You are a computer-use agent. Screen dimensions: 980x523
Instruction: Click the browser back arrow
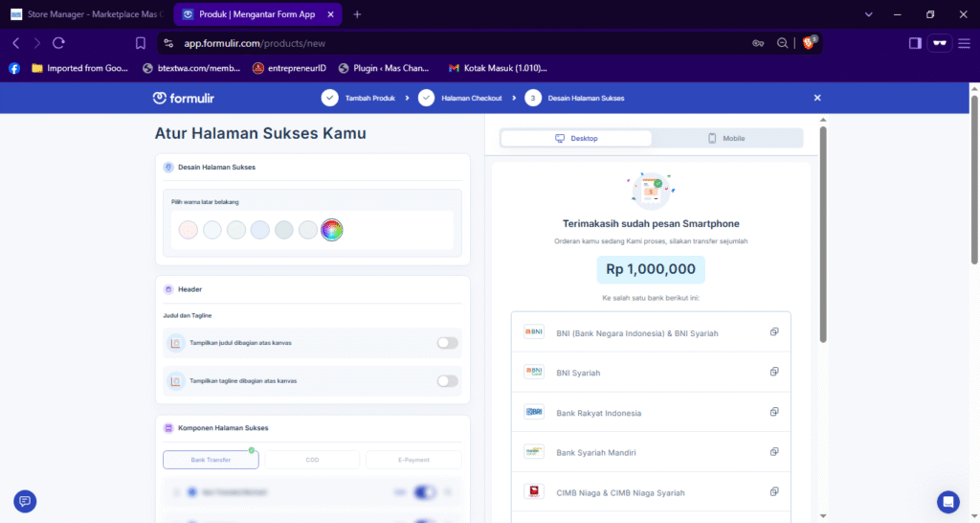point(16,43)
